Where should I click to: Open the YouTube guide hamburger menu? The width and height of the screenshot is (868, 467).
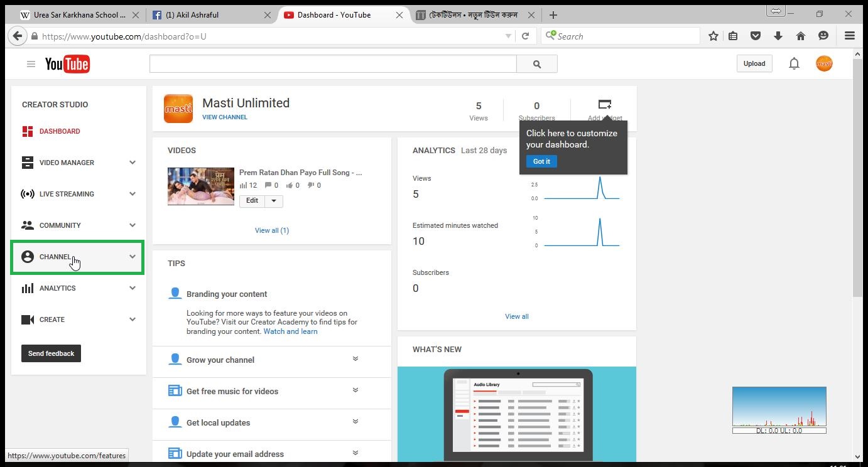31,64
